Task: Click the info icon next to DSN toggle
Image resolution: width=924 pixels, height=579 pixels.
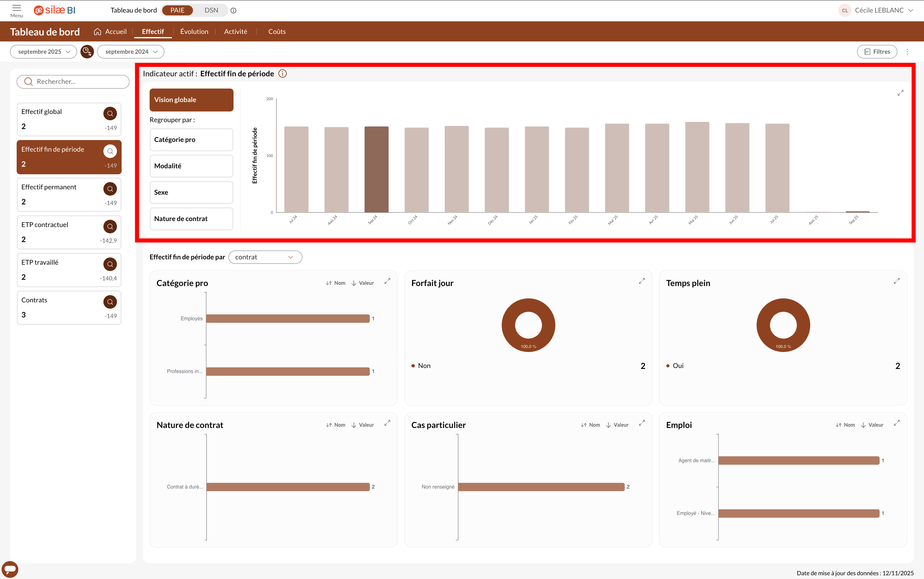Action: pos(234,11)
